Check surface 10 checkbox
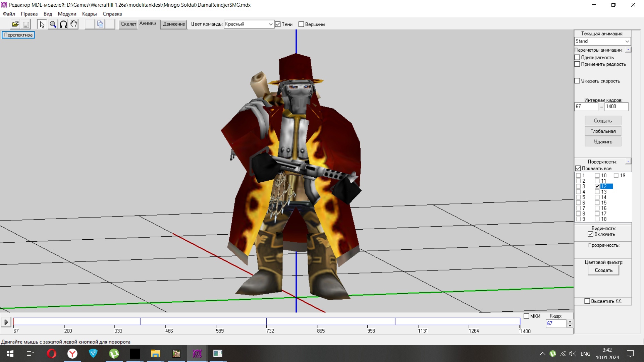Viewport: 644px width, 362px height. tap(597, 175)
